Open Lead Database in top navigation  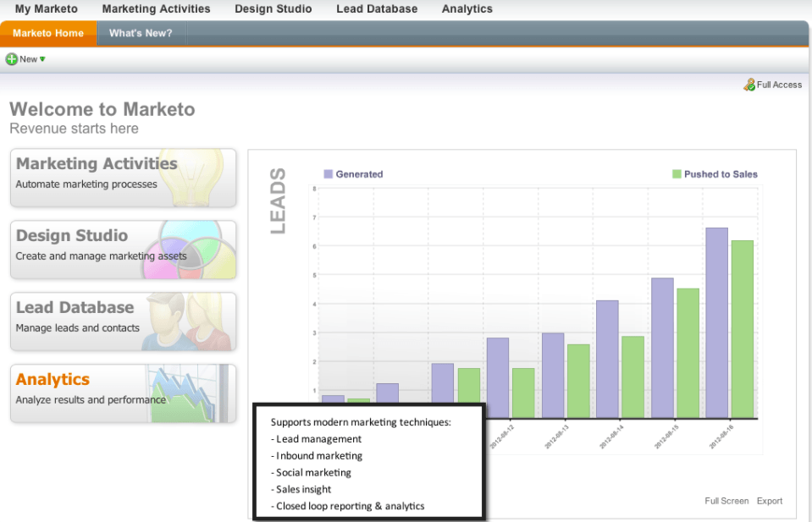(x=377, y=8)
